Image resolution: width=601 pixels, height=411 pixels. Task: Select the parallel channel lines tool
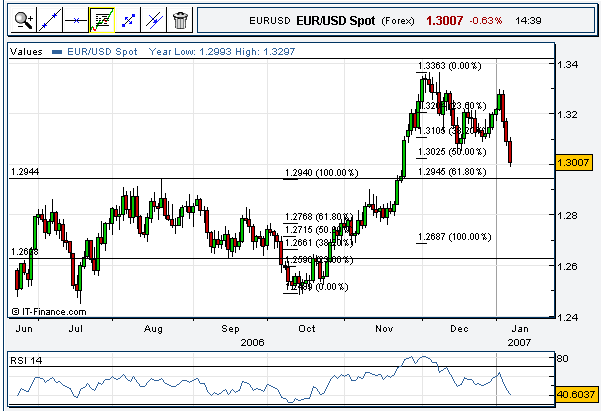coord(153,18)
